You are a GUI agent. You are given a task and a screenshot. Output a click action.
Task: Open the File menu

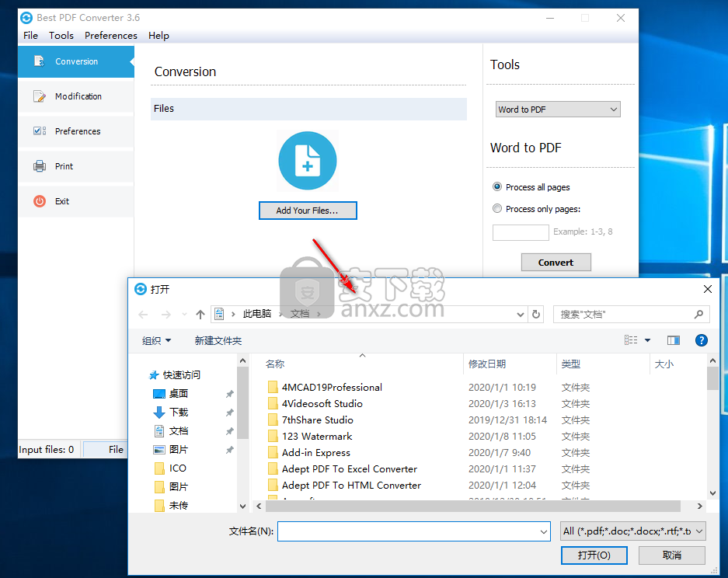(30, 35)
